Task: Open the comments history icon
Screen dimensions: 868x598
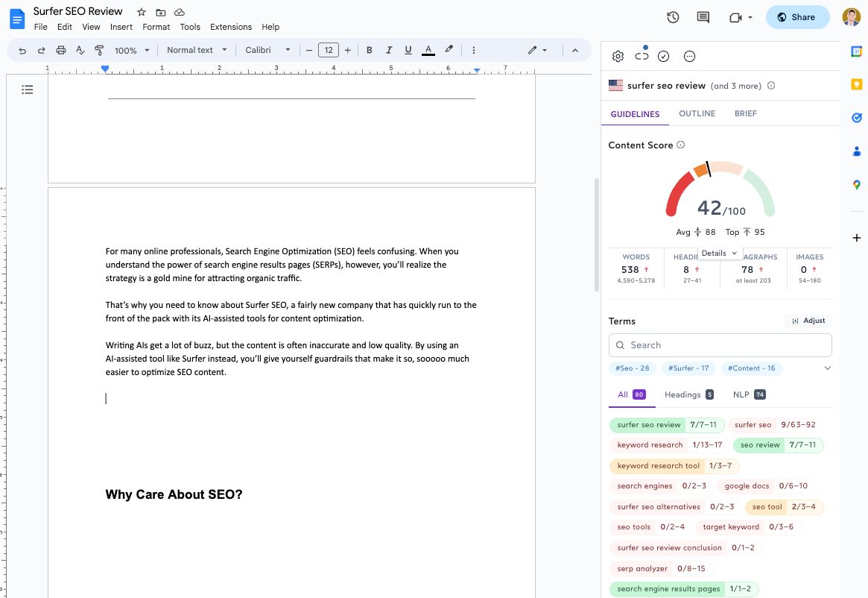Action: 703,17
